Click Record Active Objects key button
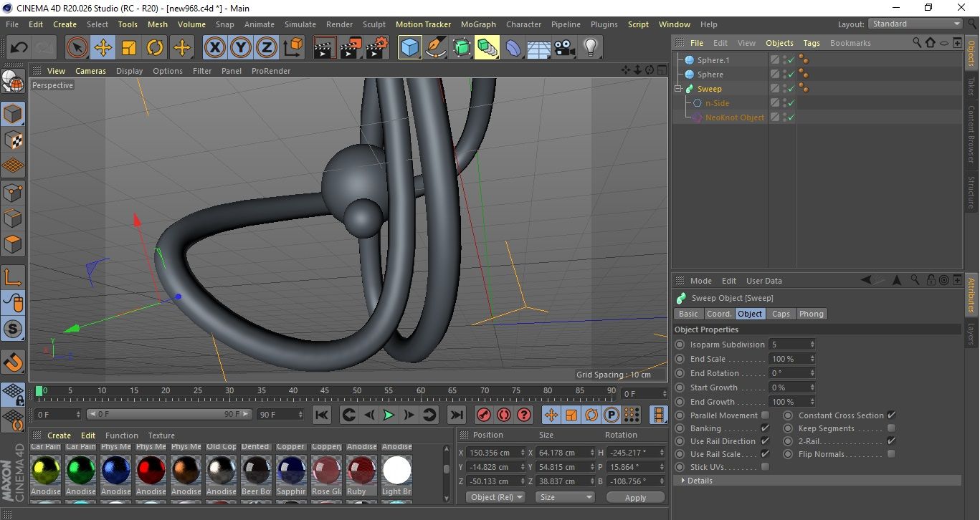980x520 pixels. (483, 415)
